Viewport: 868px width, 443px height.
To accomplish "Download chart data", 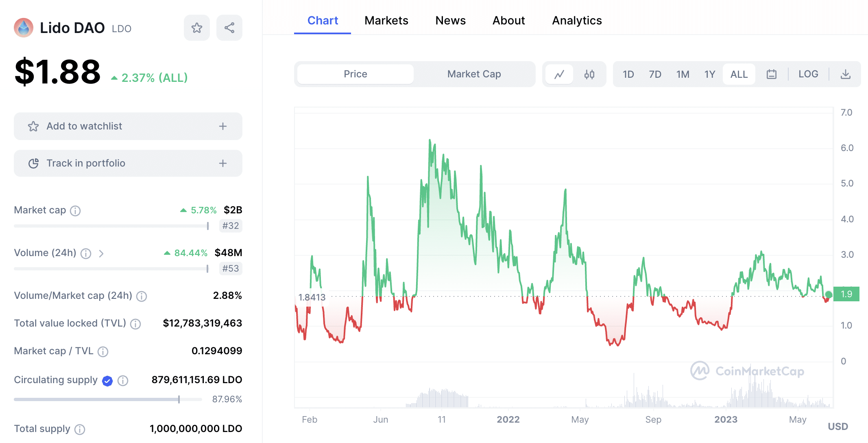I will coord(846,74).
